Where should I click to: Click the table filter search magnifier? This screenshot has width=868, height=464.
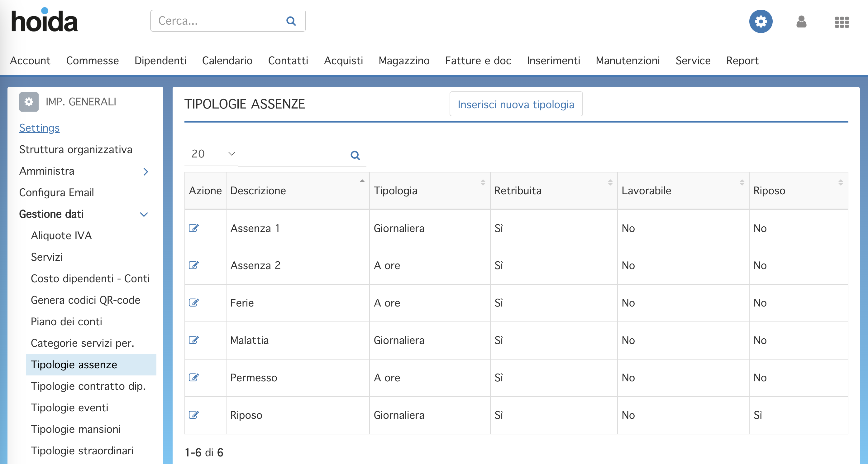tap(355, 156)
